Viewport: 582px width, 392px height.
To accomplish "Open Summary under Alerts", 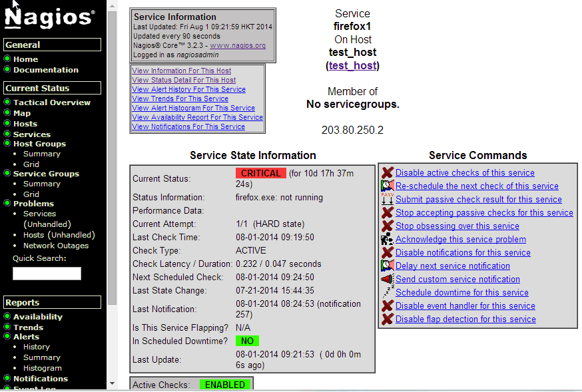I will 42,357.
